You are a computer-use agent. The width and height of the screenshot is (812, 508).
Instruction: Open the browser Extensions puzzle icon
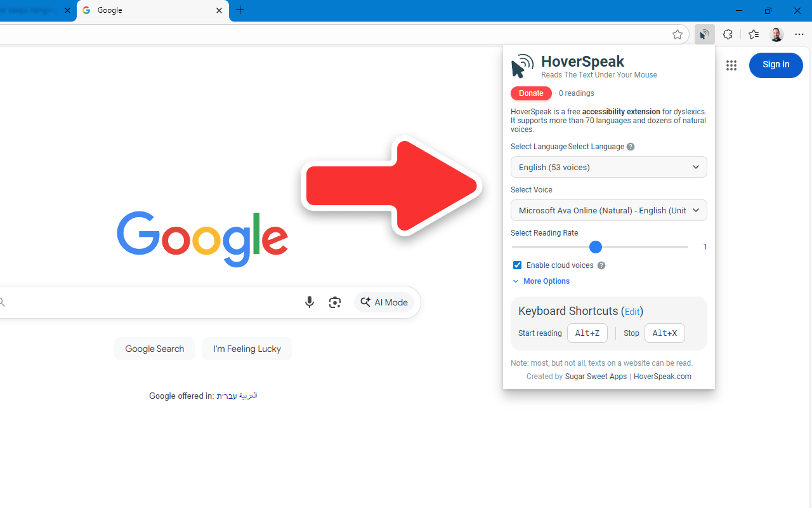click(x=728, y=34)
